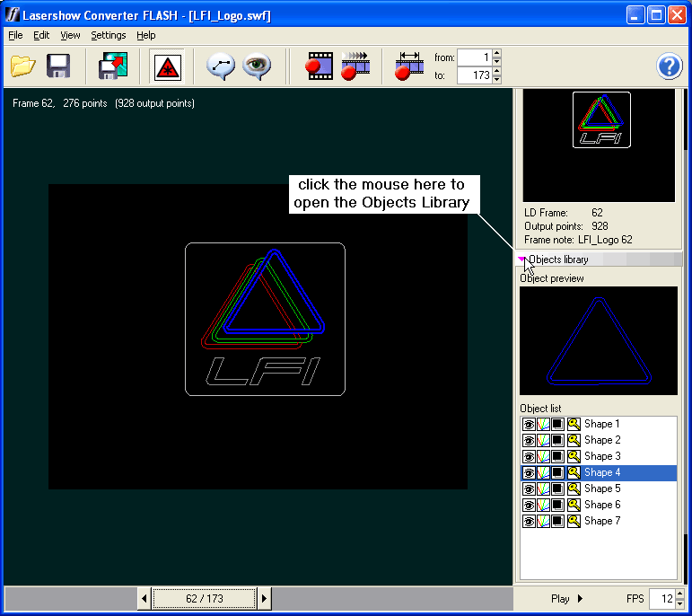Step to the next frame arrow
This screenshot has width=692, height=616.
[264, 599]
